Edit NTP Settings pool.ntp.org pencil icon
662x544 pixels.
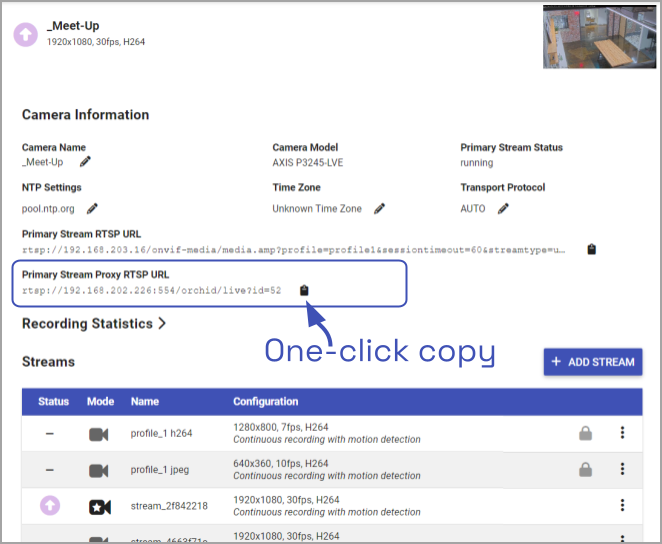[92, 208]
